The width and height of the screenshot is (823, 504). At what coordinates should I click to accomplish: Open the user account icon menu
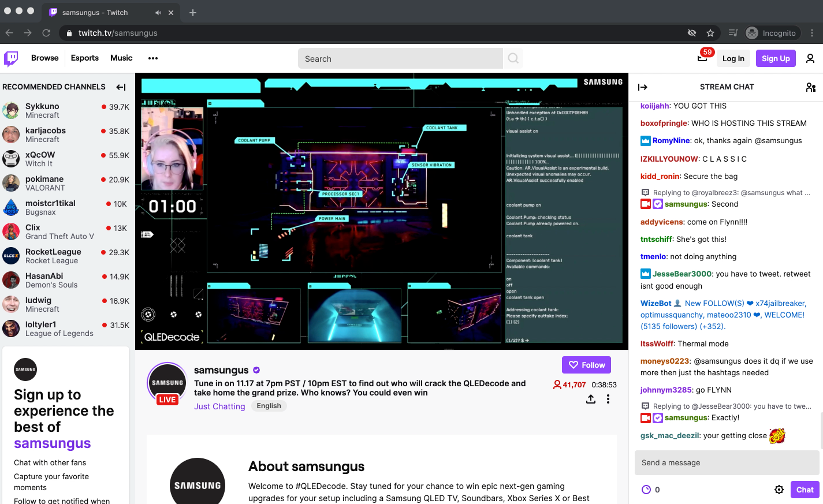click(x=810, y=58)
